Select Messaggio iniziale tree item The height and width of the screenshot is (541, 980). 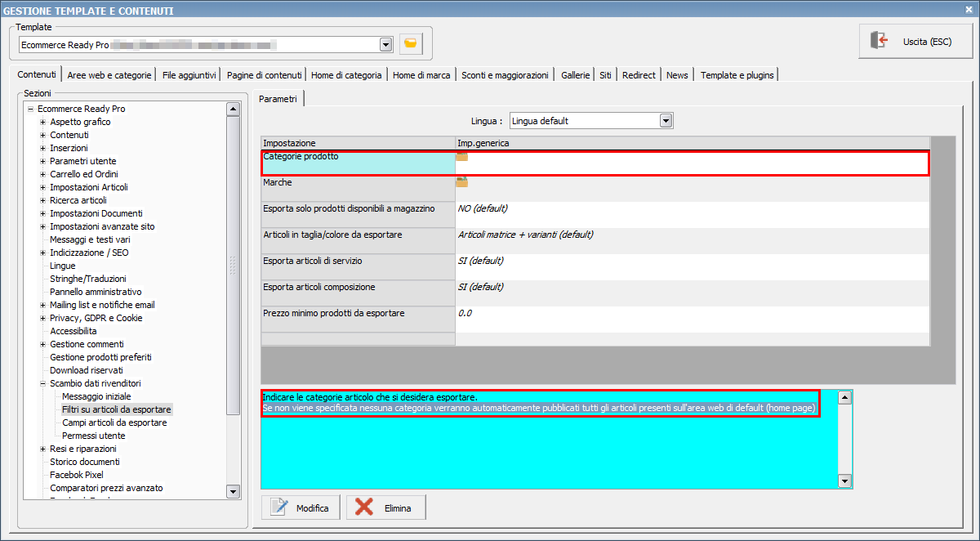click(x=96, y=396)
